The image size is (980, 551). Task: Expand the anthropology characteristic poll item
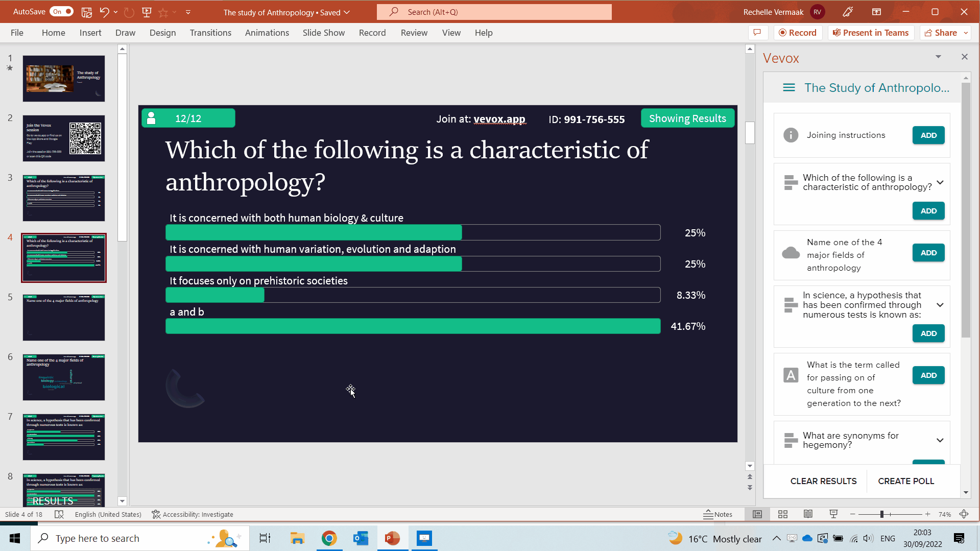(x=940, y=182)
